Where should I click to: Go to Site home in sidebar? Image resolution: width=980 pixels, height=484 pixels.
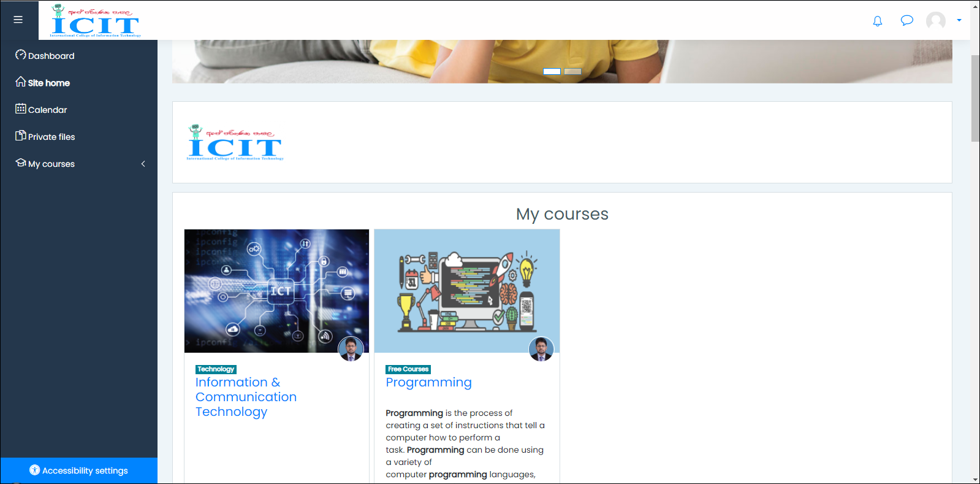48,83
